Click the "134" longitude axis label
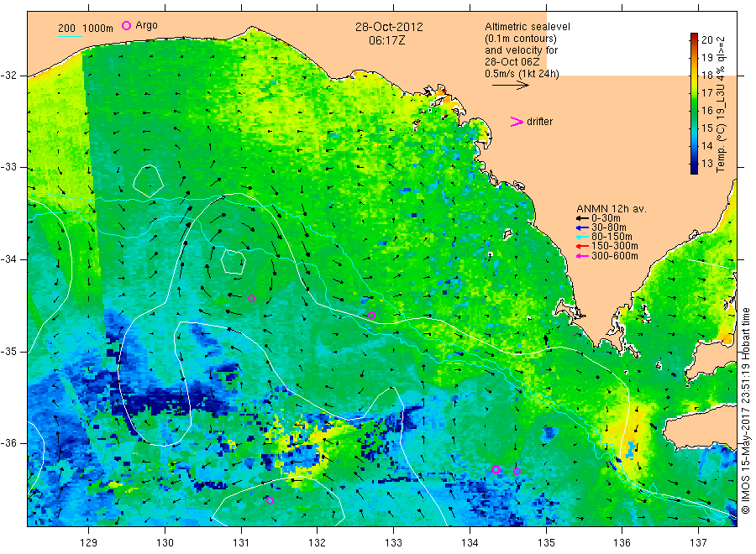Image resolution: width=756 pixels, height=554 pixels. coord(470,543)
